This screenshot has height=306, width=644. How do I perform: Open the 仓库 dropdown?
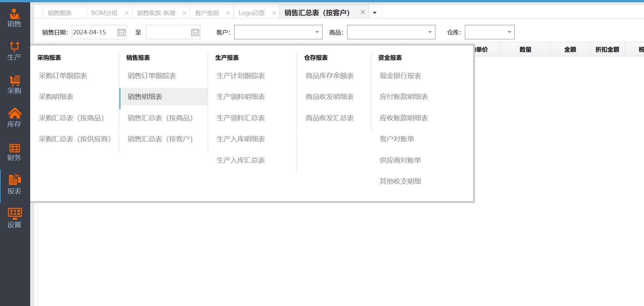tap(509, 32)
